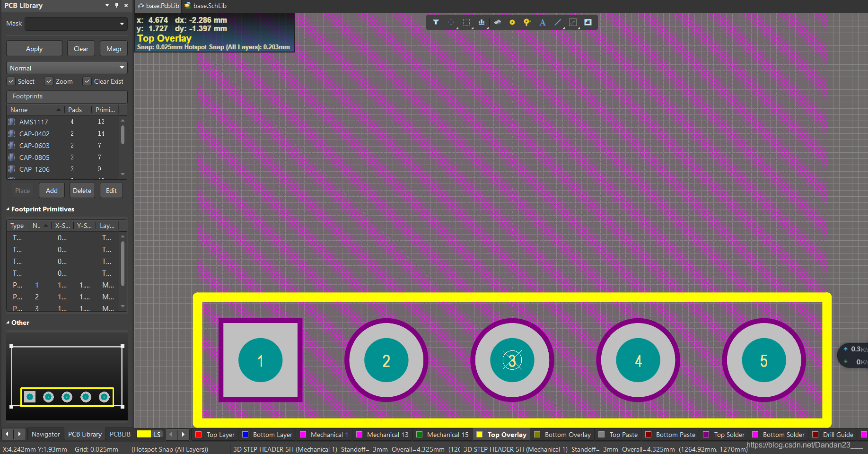Open the LS layer set menu
Image resolution: width=868 pixels, height=454 pixels.
coord(157,434)
